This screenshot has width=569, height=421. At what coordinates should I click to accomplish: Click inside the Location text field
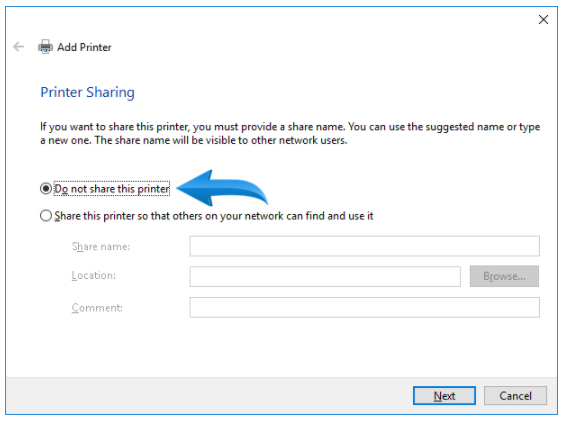325,277
